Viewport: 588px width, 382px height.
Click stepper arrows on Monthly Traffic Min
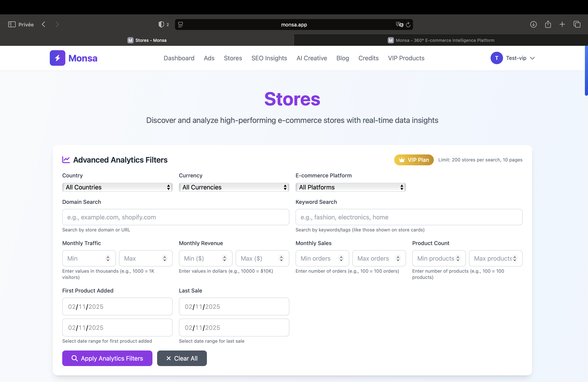108,258
